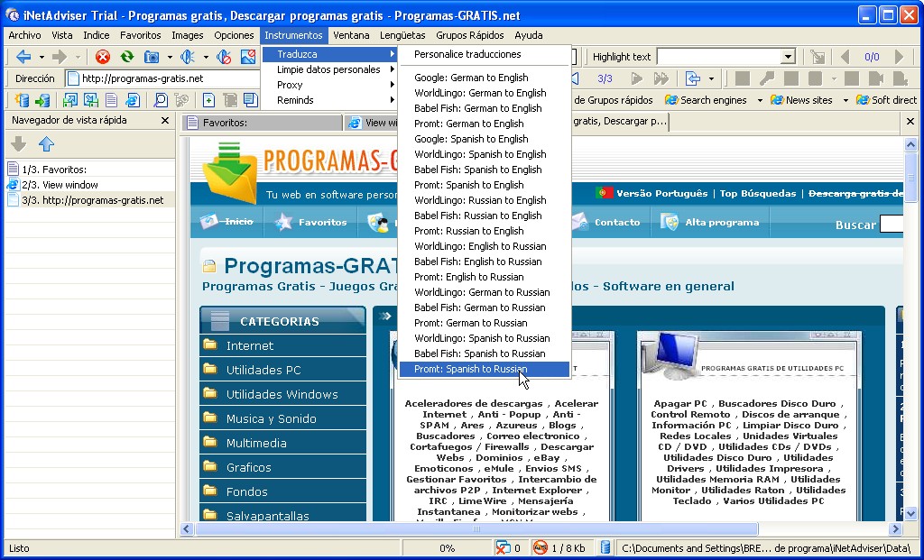
Task: Click the duplicate pages icon in toolbar
Action: (251, 100)
